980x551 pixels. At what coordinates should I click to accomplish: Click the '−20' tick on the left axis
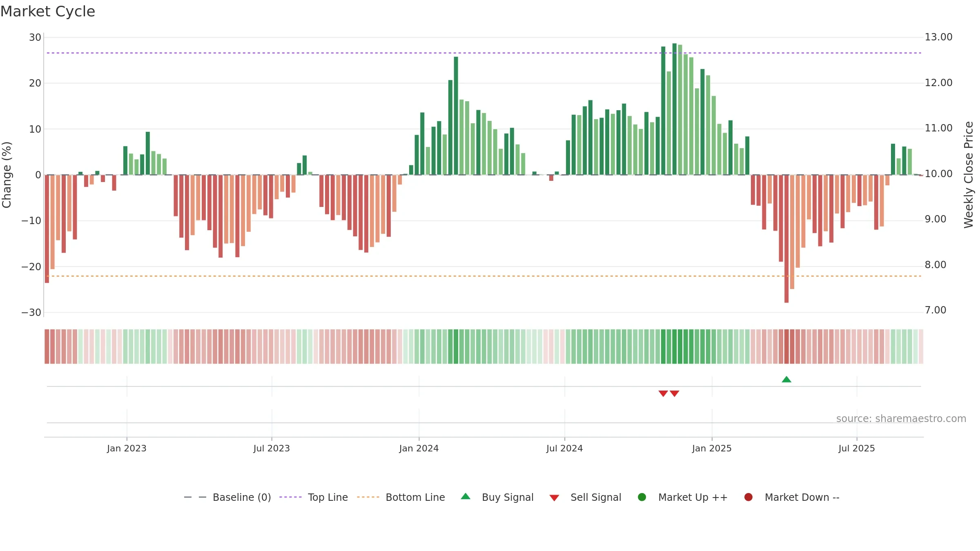point(31,267)
